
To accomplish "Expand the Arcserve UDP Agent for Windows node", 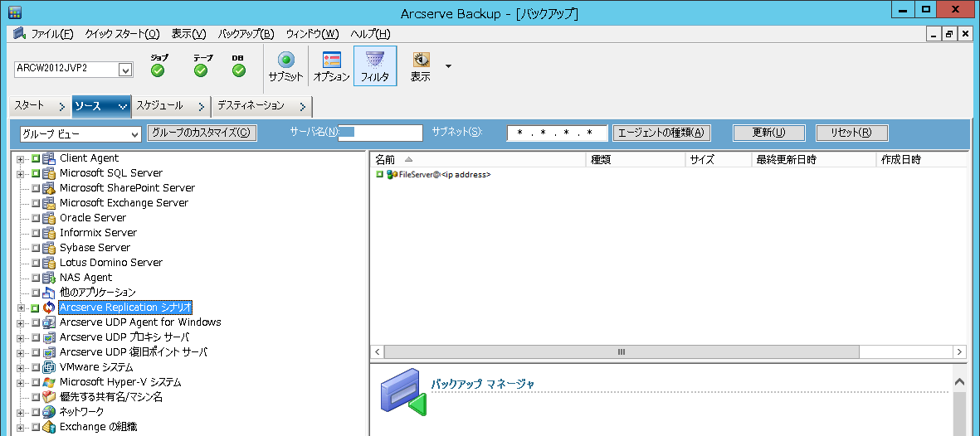I will pos(21,323).
